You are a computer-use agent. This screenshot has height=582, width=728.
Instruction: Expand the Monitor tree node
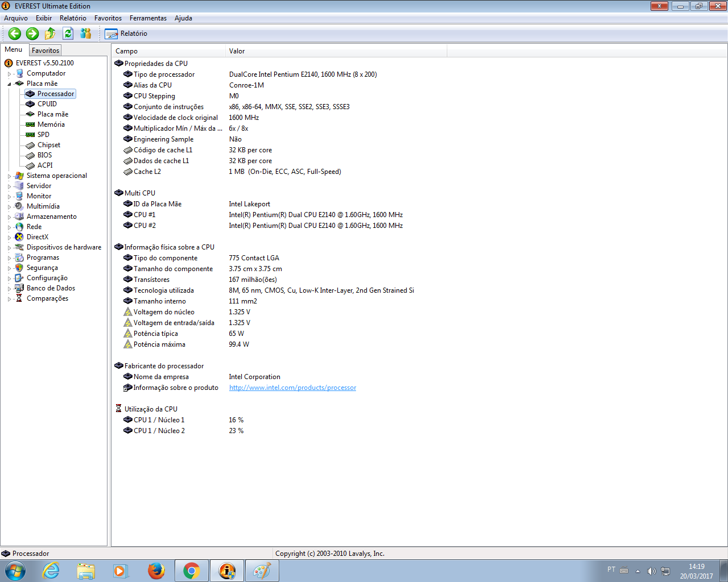click(9, 197)
